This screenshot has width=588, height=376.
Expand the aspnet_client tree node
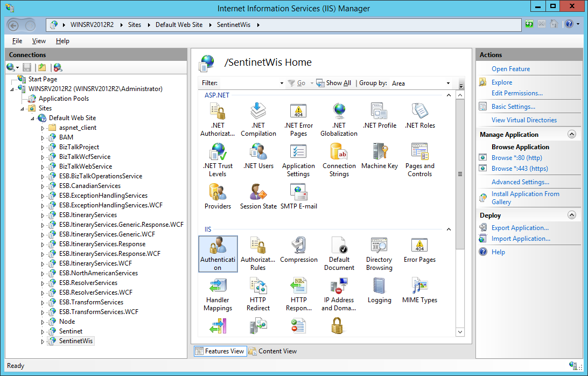click(43, 128)
